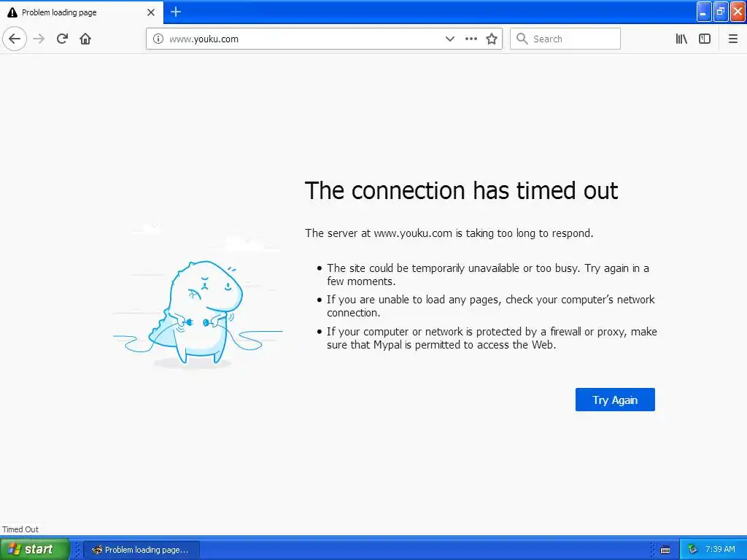This screenshot has height=560, width=747.
Task: Close the Problem loading page tab
Action: coord(151,12)
